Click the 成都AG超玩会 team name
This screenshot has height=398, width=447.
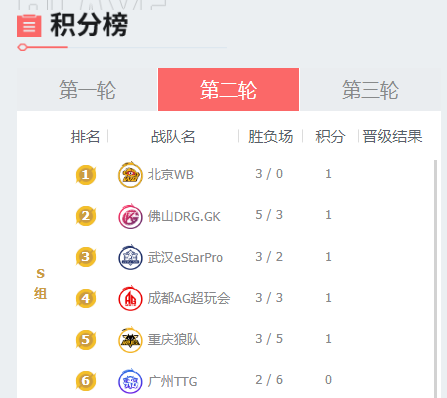tap(189, 298)
